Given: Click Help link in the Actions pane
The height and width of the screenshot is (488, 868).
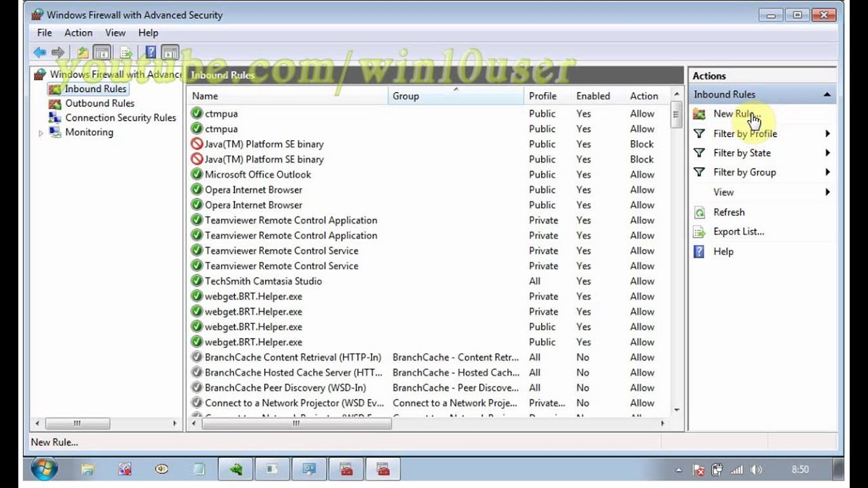Looking at the screenshot, I should click(x=724, y=251).
